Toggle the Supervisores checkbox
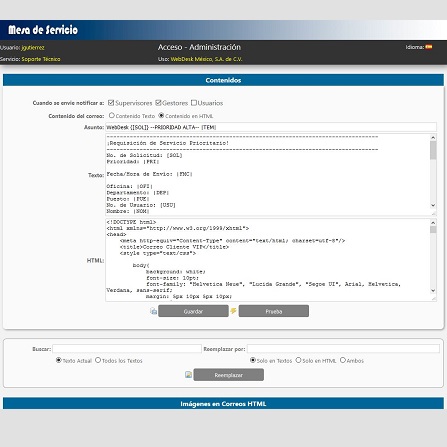The height and width of the screenshot is (447, 447). coord(111,103)
